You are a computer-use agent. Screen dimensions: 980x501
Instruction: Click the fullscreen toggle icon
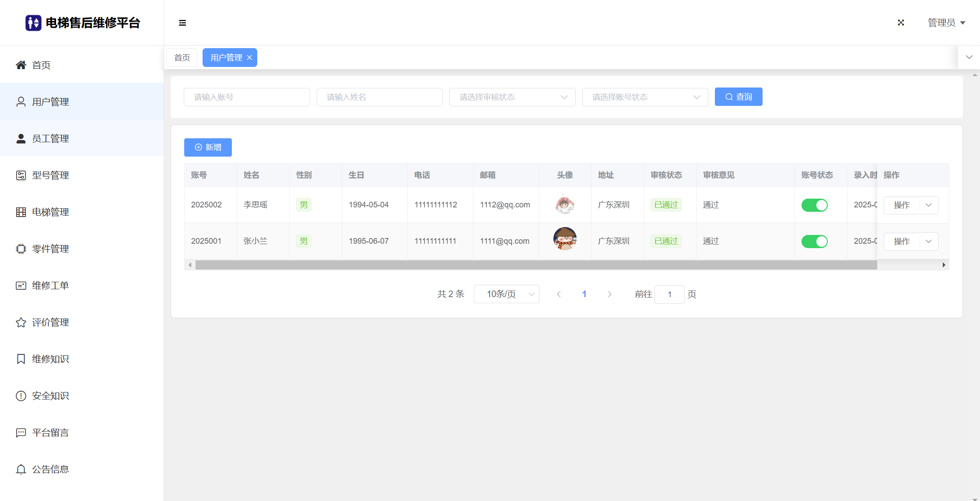click(x=901, y=23)
